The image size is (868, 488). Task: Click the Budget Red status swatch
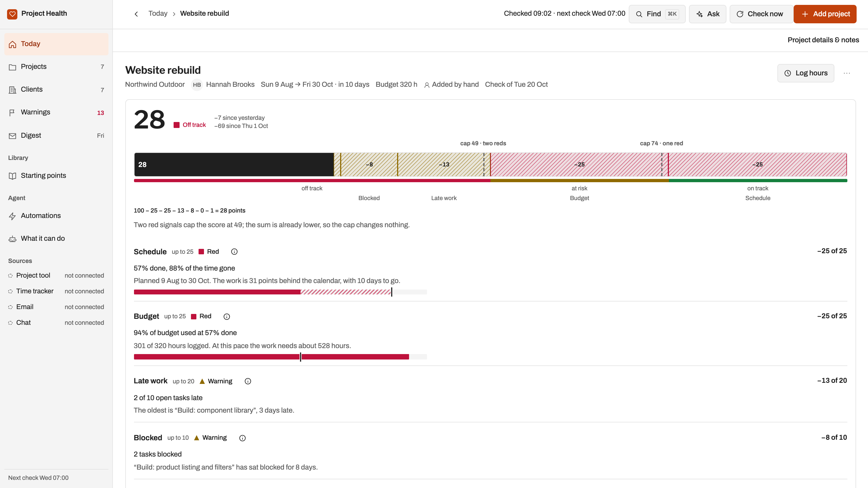pos(194,317)
